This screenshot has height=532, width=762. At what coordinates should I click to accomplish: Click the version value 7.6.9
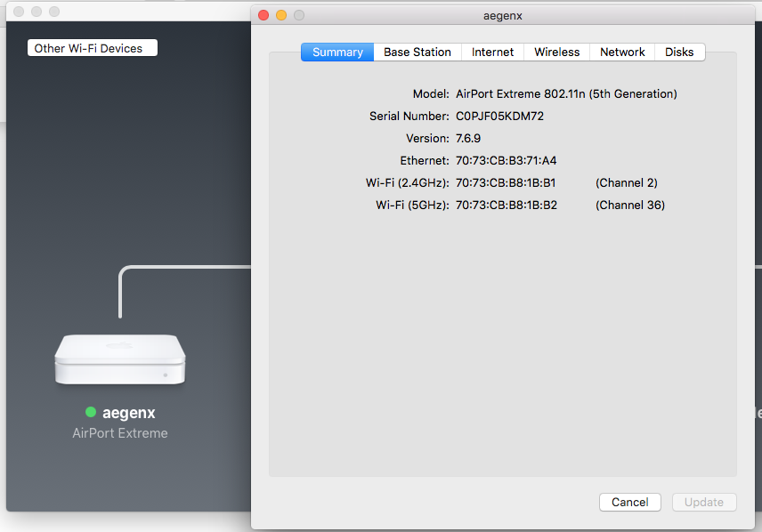pyautogui.click(x=468, y=139)
